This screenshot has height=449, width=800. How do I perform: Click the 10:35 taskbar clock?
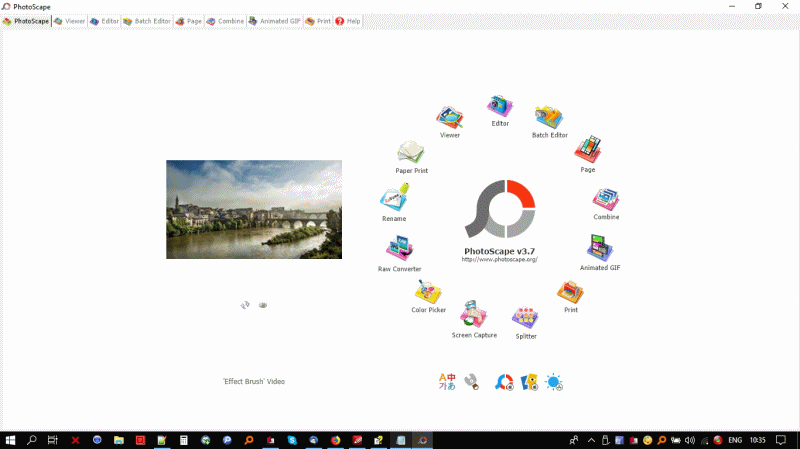(758, 440)
